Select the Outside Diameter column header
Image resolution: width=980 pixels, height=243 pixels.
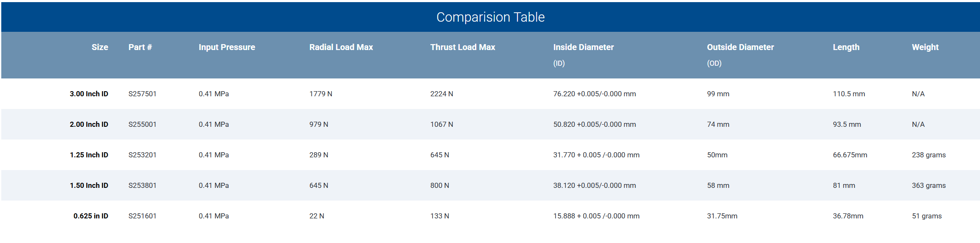coord(740,47)
